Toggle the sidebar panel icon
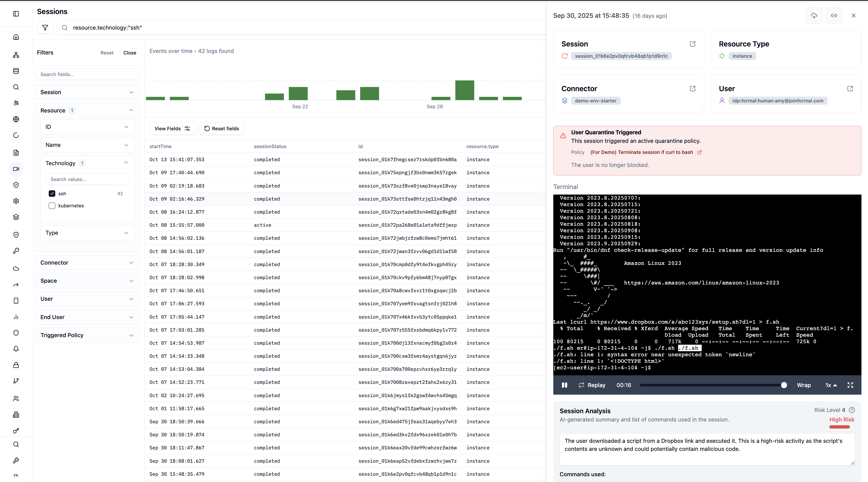This screenshot has height=482, width=868. 16,14
